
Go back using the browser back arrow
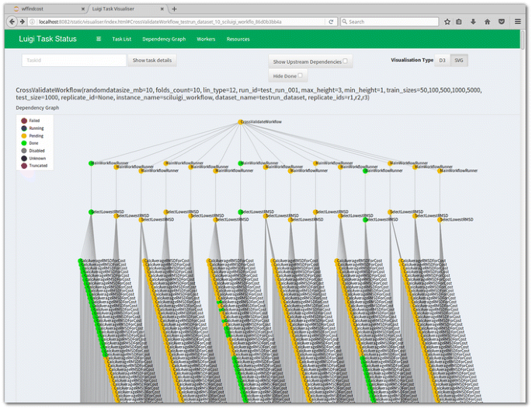coord(12,22)
